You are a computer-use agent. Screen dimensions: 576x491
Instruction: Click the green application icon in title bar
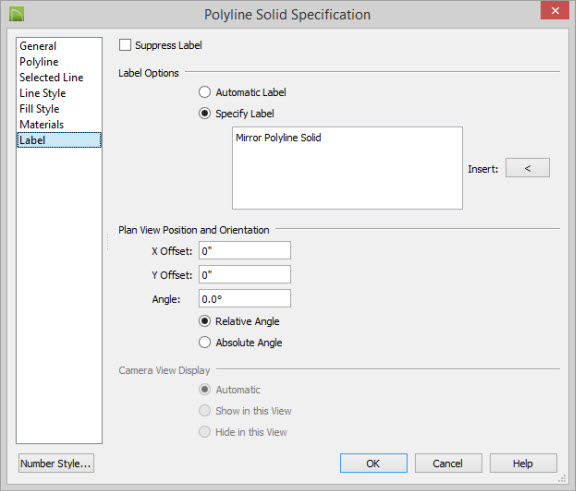pos(17,14)
